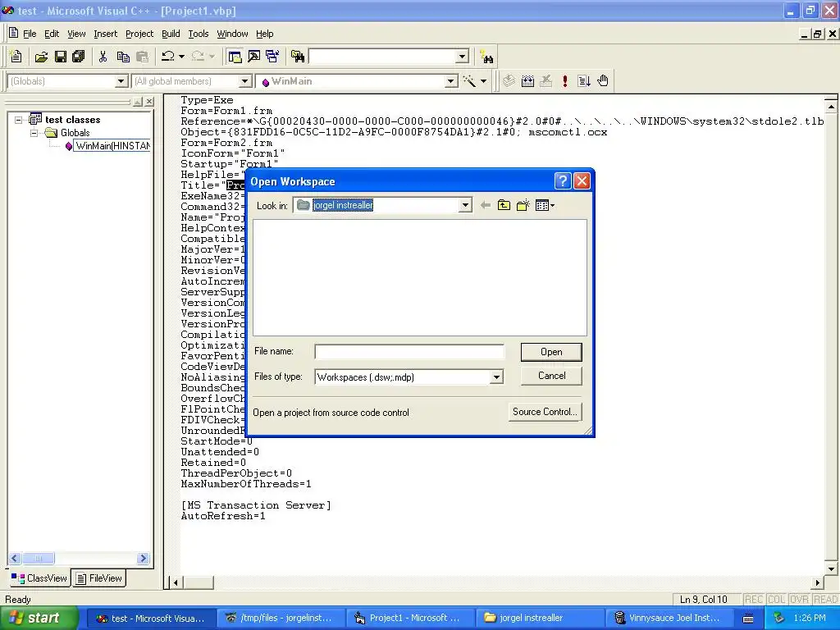840x630 pixels.
Task: Open the Find combo box dropdown
Action: coord(463,57)
